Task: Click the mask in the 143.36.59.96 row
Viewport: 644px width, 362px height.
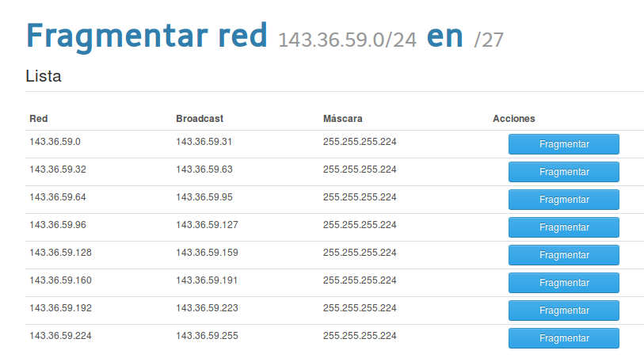Action: [x=360, y=225]
